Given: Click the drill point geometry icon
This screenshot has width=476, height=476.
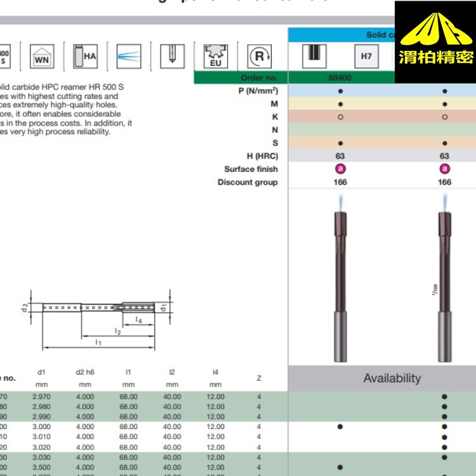Looking at the screenshot, I should [x=170, y=56].
